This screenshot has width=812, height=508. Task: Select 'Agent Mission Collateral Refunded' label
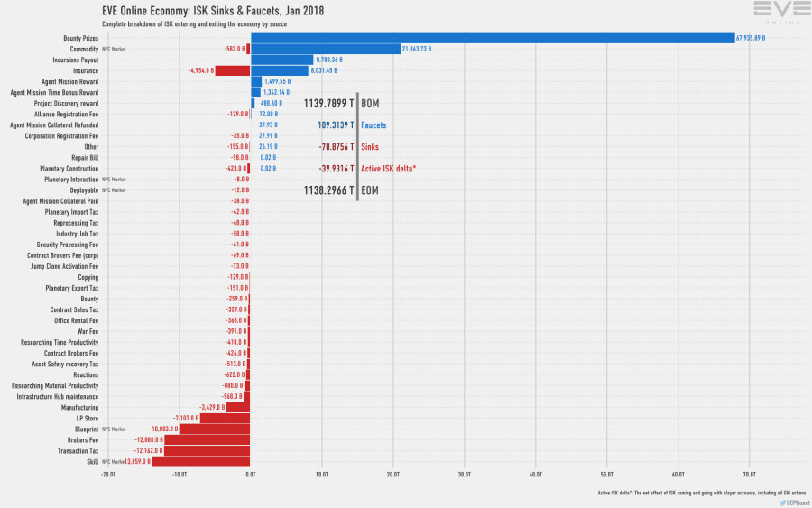54,125
